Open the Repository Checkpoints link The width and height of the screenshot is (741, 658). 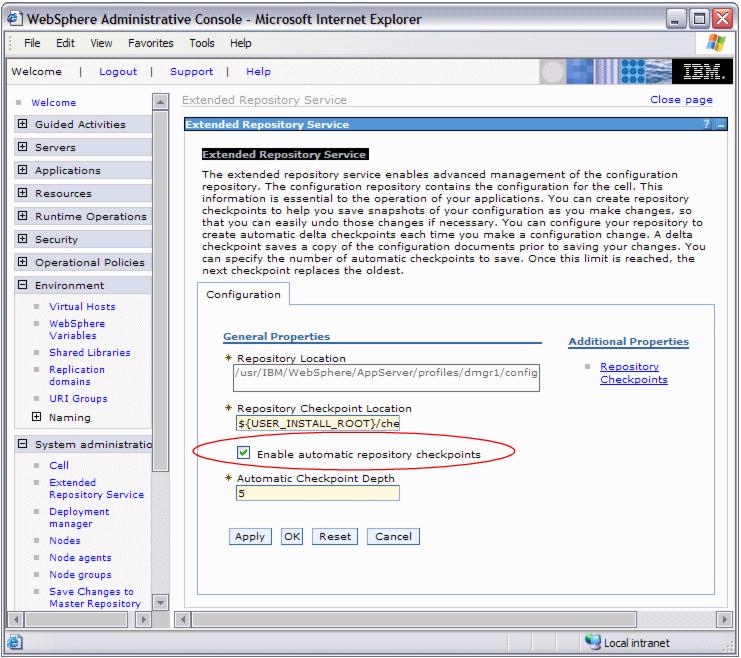click(x=634, y=373)
